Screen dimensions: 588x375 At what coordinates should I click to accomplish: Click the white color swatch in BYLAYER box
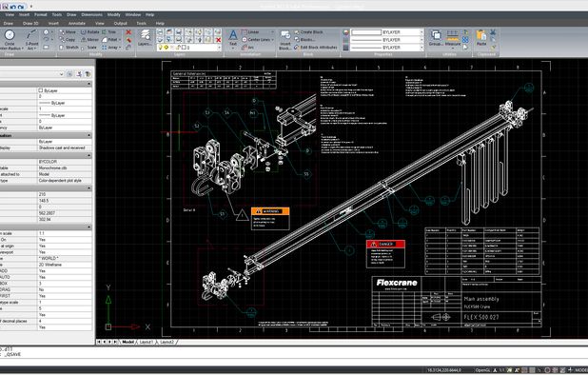(366, 32)
